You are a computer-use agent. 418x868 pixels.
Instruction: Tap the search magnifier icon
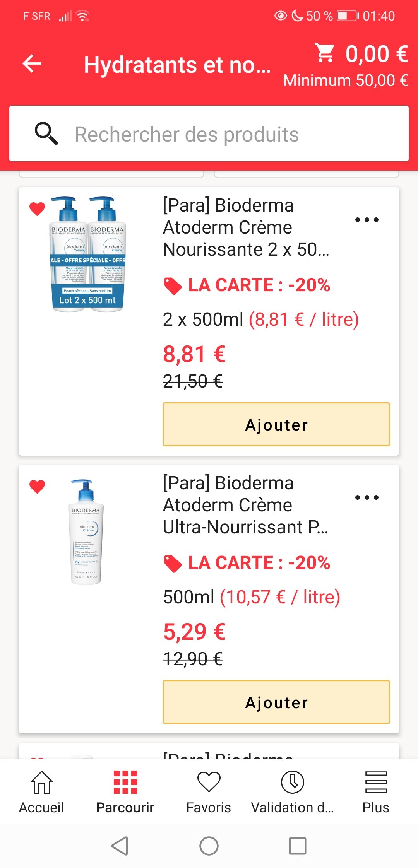pos(46,134)
